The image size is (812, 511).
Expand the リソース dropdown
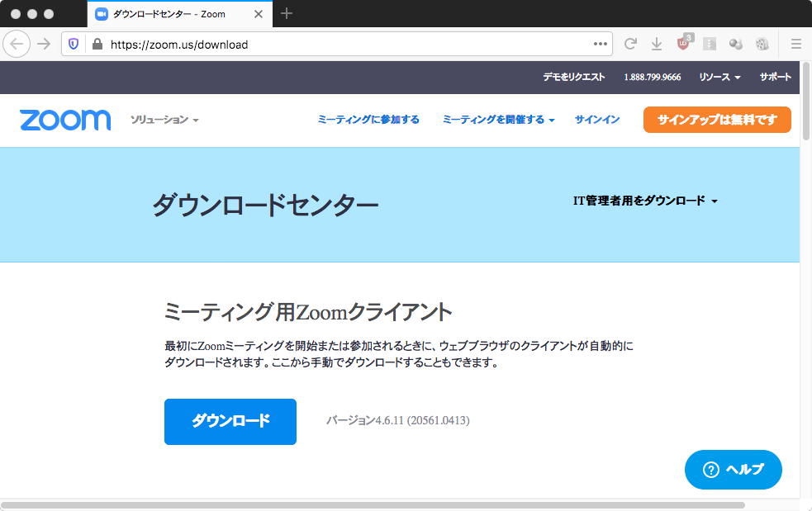pos(719,77)
